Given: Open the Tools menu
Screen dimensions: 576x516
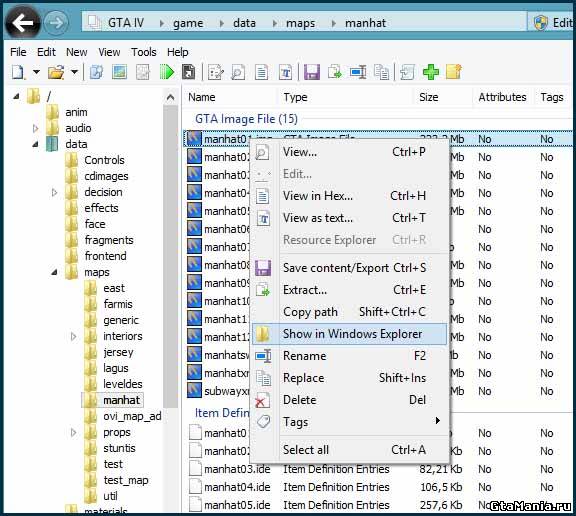Looking at the screenshot, I should coord(144,52).
